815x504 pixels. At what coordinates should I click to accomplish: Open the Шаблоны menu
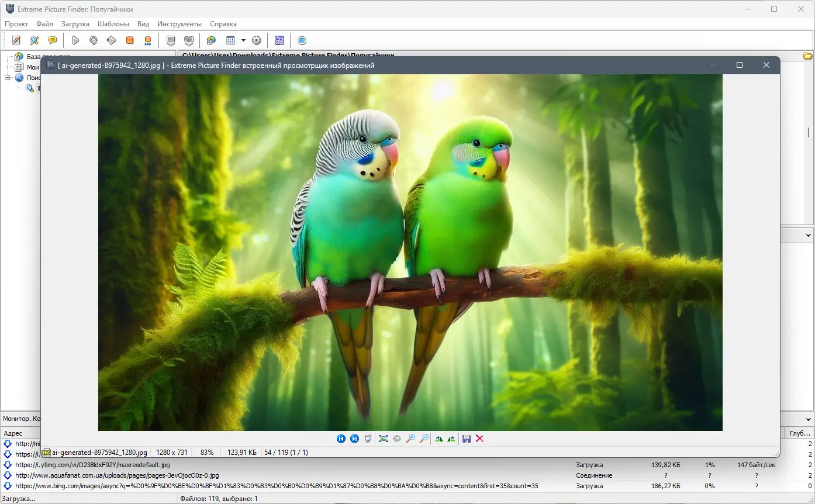coord(113,24)
